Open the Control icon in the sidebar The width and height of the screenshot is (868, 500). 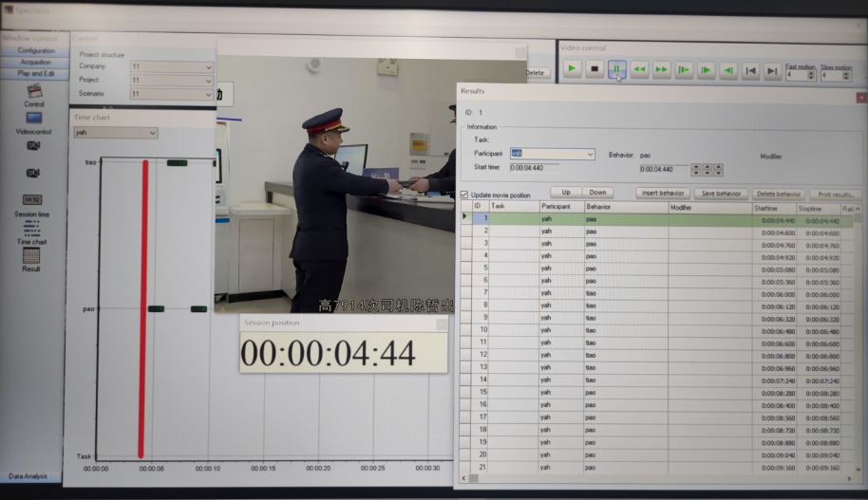(34, 92)
